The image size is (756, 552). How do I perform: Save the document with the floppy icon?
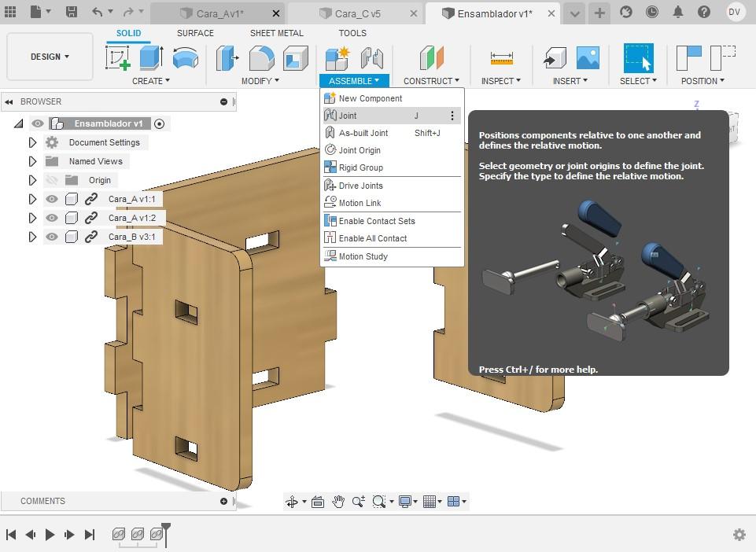[x=72, y=12]
